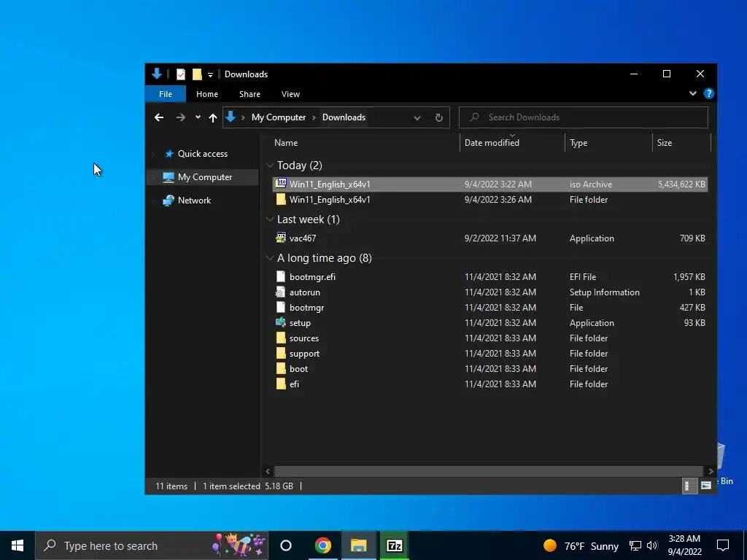Select Network in navigation pane
747x560 pixels.
click(x=194, y=201)
